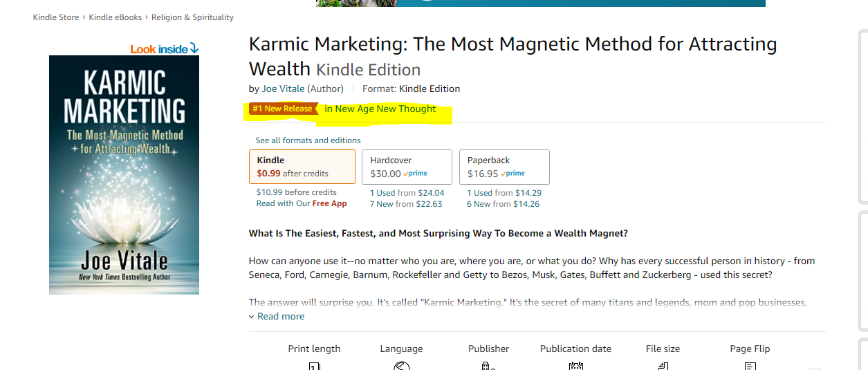Open Religion & Spirituality breadcrumb category
Screen dimensions: 868x370
[x=193, y=17]
